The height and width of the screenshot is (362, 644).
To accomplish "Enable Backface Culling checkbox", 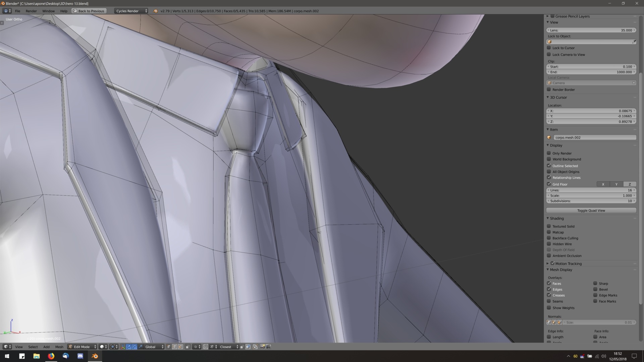I will (x=549, y=238).
